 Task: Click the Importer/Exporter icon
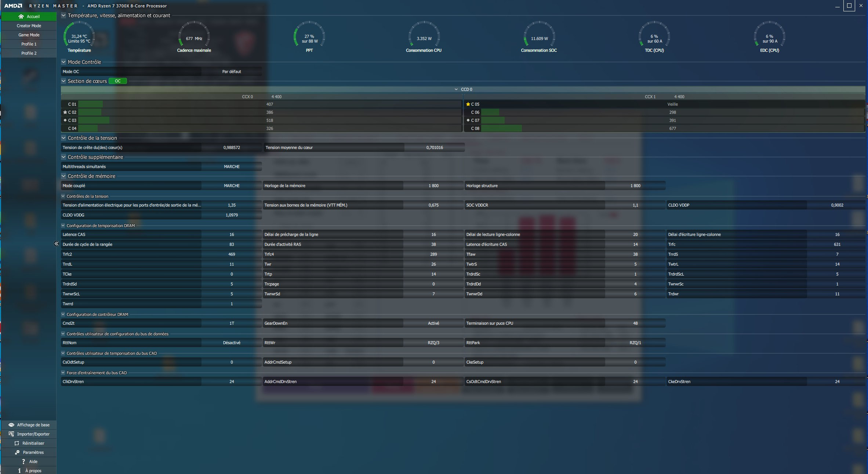pyautogui.click(x=11, y=434)
